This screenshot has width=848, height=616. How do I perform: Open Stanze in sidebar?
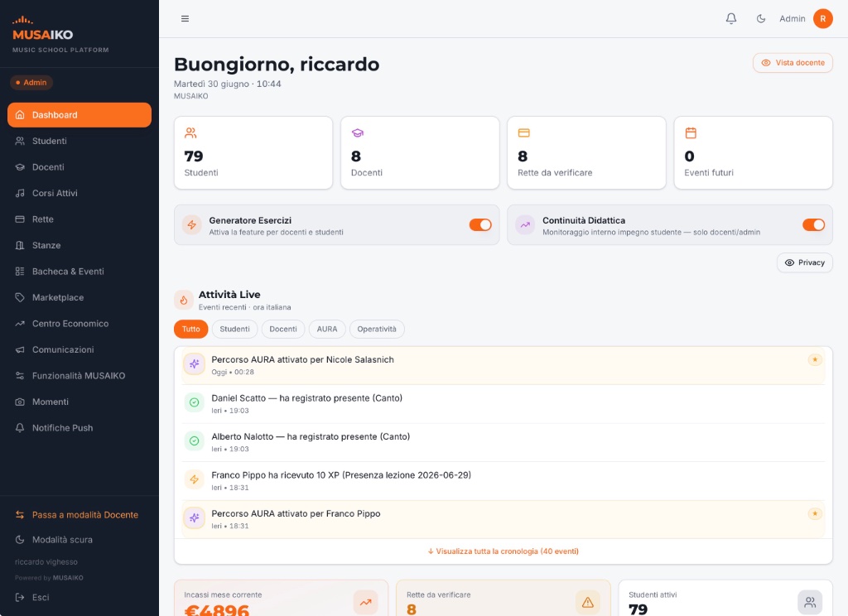tap(79, 246)
